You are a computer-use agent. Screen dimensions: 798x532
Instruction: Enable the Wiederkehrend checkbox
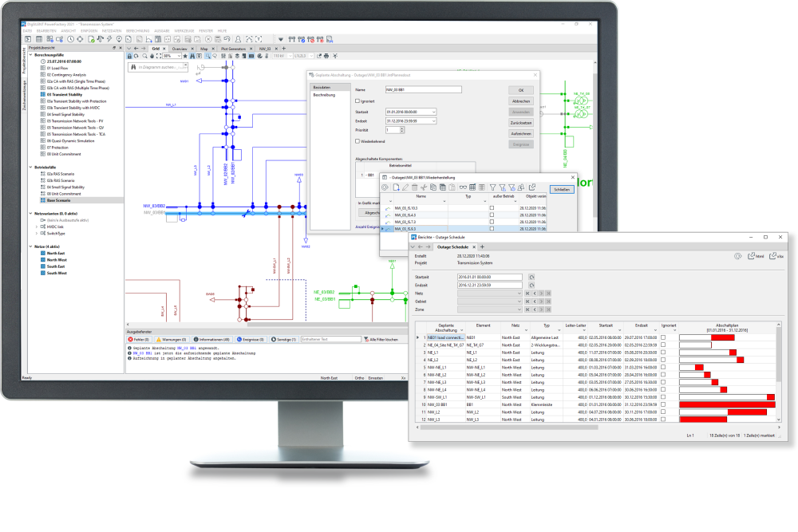coord(358,141)
